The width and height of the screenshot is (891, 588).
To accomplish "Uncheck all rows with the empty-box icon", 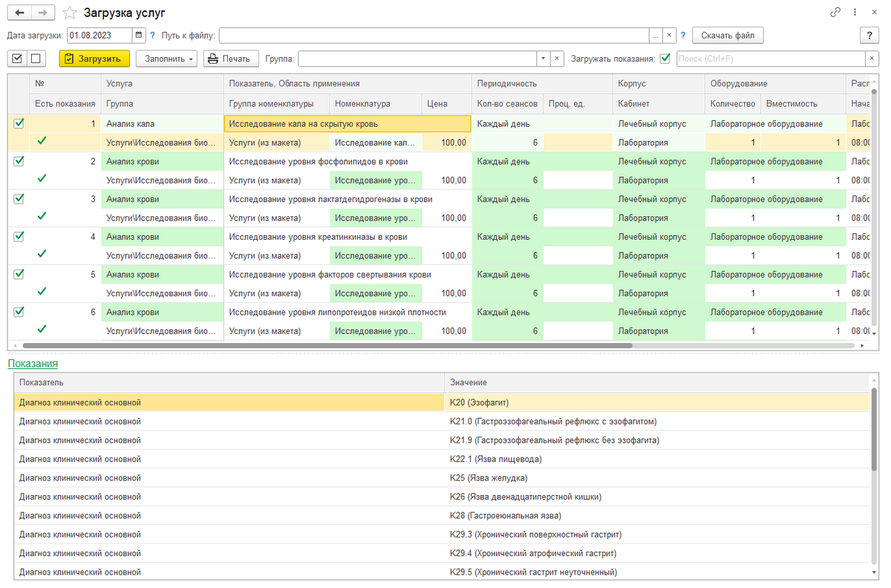I will click(x=35, y=59).
